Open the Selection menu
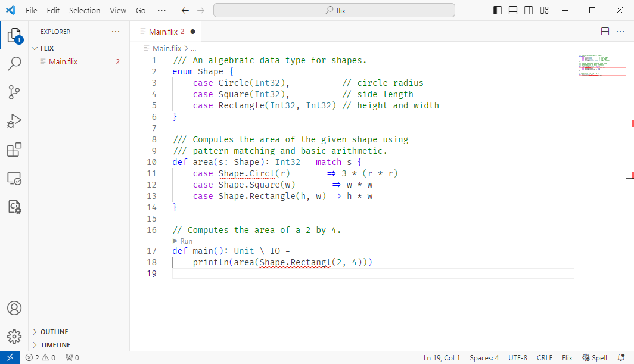 (x=84, y=10)
